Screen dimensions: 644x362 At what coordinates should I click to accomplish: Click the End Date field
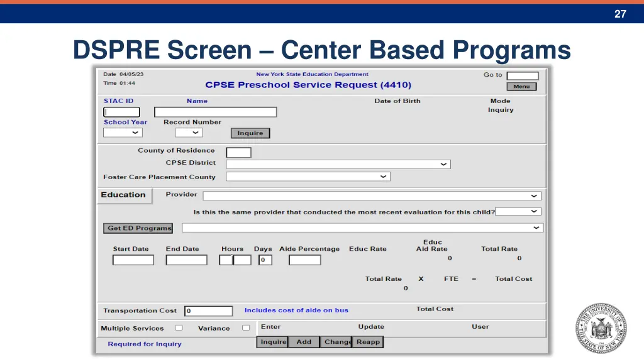click(x=186, y=260)
